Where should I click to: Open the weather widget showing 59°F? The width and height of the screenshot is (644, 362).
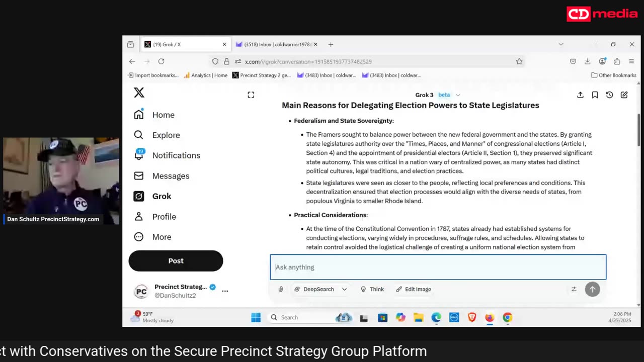(152, 317)
